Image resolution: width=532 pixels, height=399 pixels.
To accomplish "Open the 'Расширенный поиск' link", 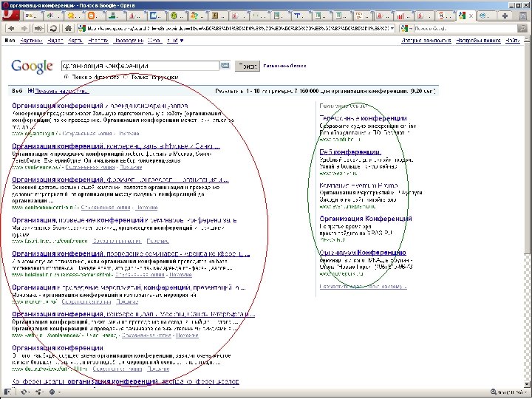I will [x=284, y=66].
